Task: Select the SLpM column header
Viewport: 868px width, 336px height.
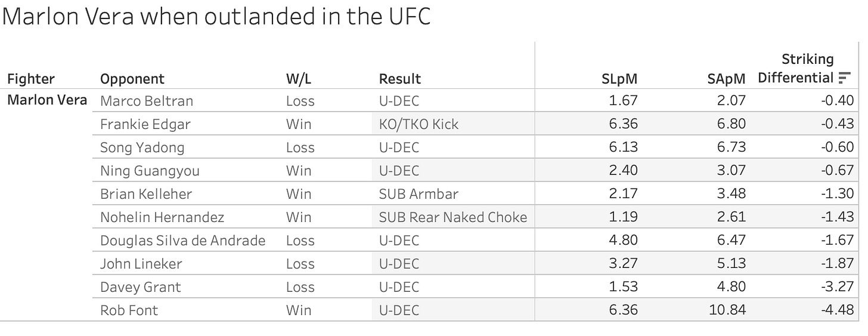Action: pos(620,79)
